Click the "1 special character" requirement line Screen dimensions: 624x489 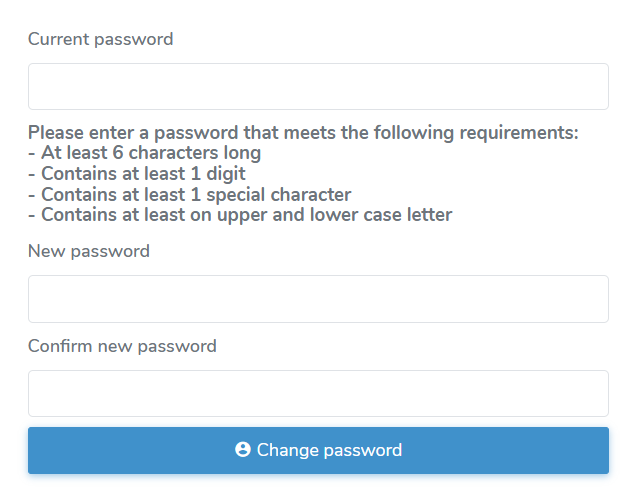point(189,194)
